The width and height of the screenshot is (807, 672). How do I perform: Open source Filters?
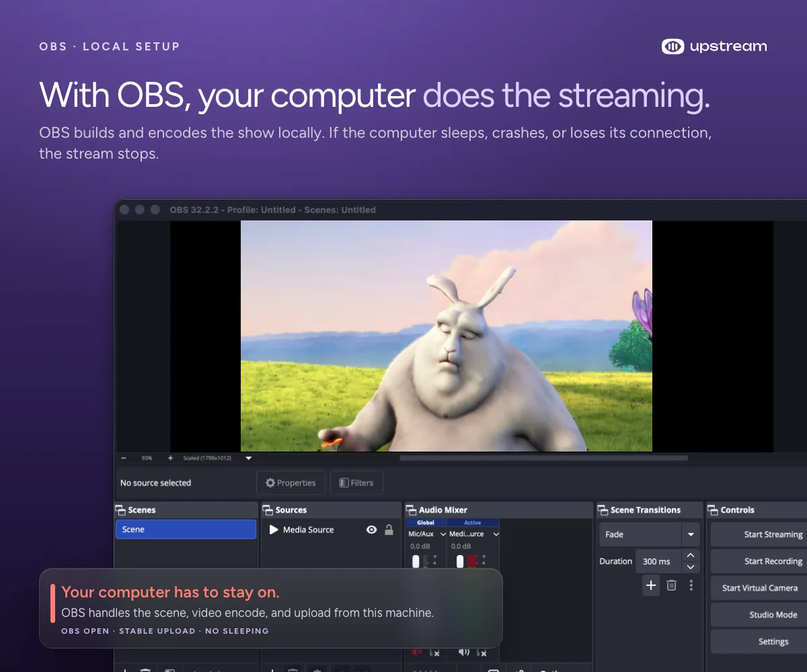pos(356,482)
